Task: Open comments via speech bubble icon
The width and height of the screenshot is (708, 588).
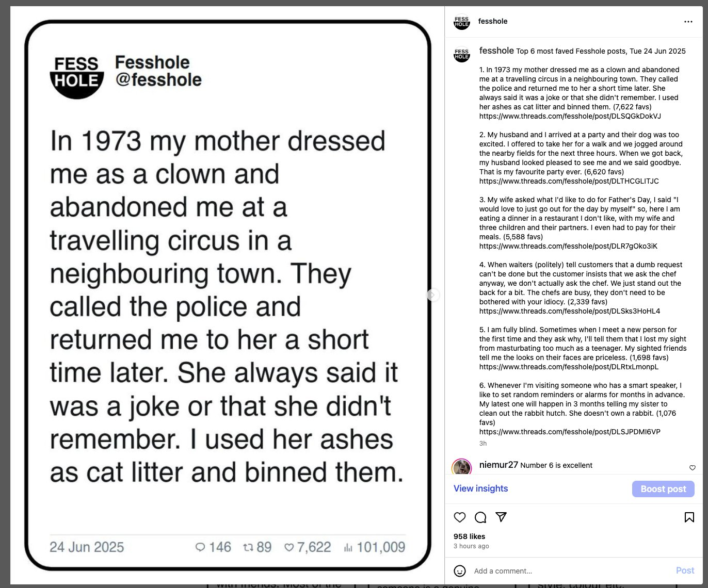Action: pos(480,517)
